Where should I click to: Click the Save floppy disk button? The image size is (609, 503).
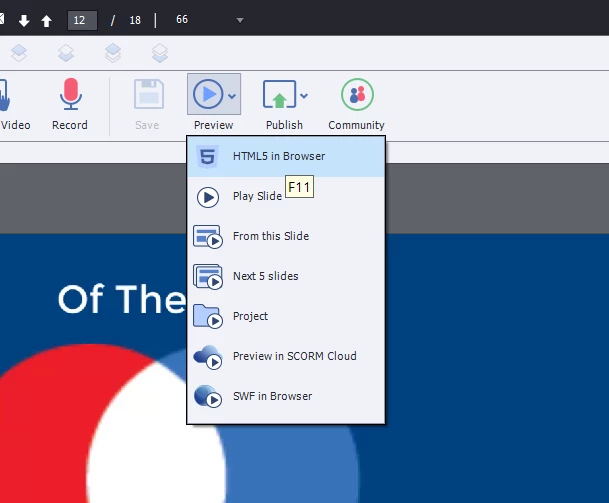(149, 94)
